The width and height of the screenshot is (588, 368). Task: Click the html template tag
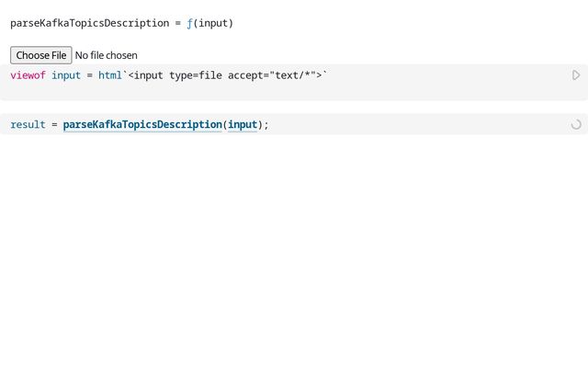coord(110,75)
